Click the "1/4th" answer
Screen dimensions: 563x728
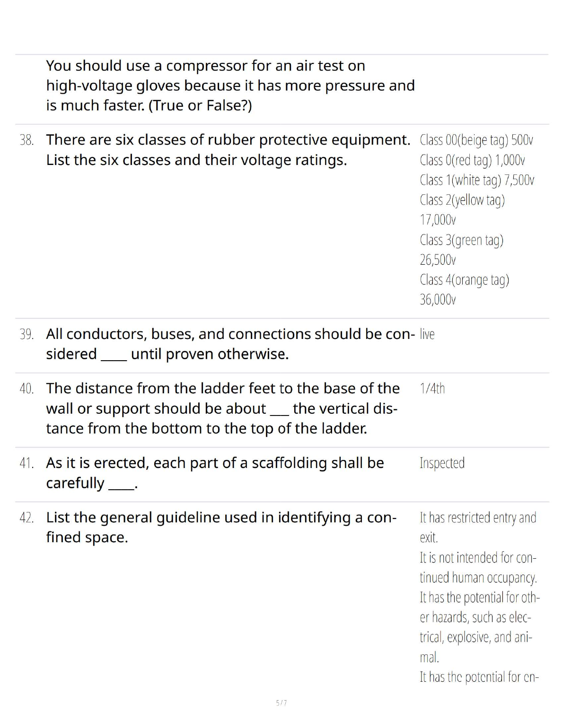pyautogui.click(x=432, y=389)
